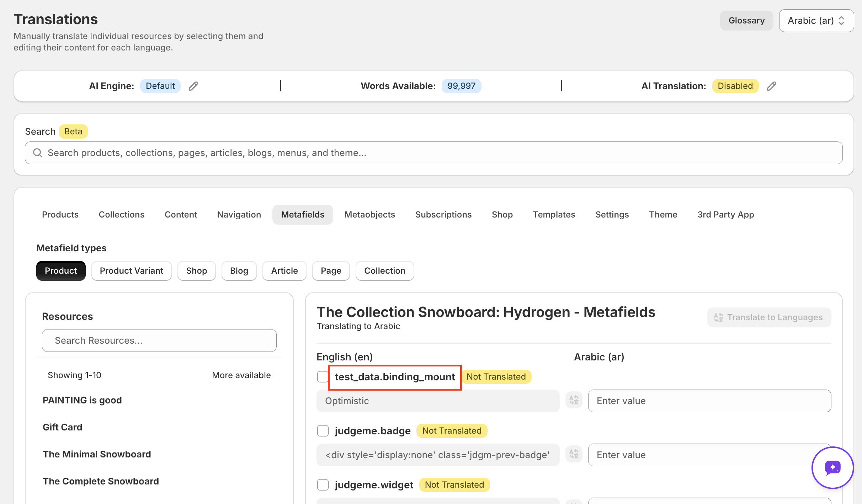
Task: Click Translate to Languages button
Action: click(769, 317)
